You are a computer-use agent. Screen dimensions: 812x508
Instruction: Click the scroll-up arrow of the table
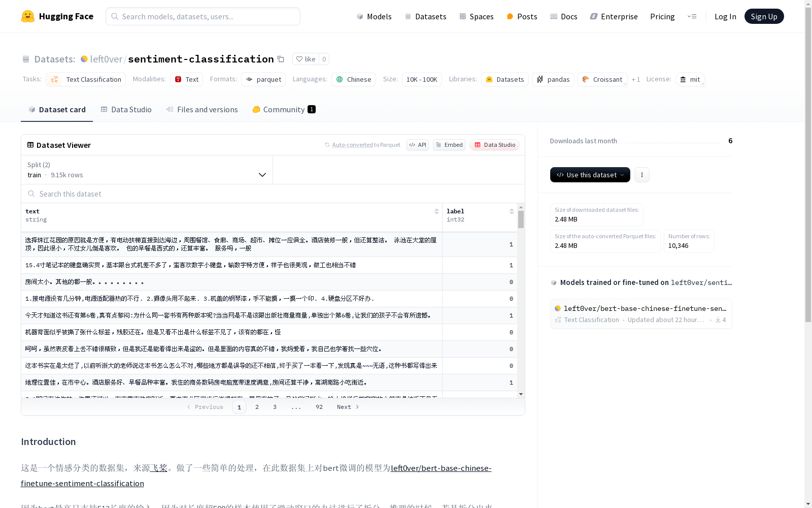tap(521, 207)
